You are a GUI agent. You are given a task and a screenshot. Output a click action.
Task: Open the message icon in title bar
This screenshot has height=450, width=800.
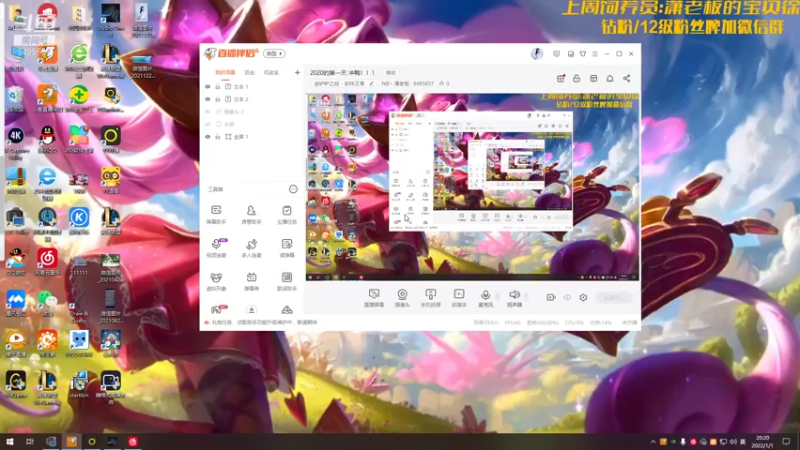pyautogui.click(x=557, y=54)
